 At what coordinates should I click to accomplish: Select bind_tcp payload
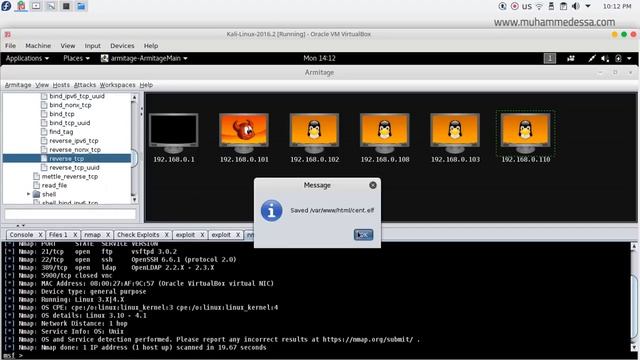(62, 114)
